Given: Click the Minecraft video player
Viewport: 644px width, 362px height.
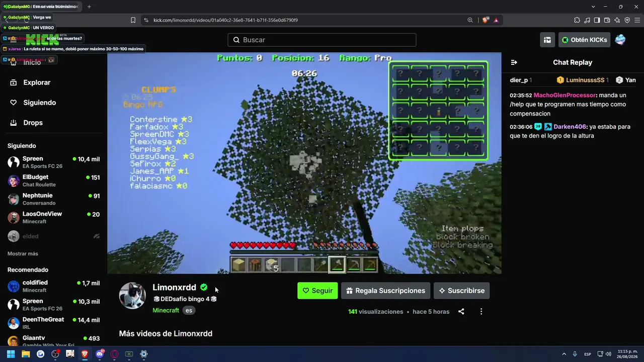Looking at the screenshot, I should pos(304,163).
